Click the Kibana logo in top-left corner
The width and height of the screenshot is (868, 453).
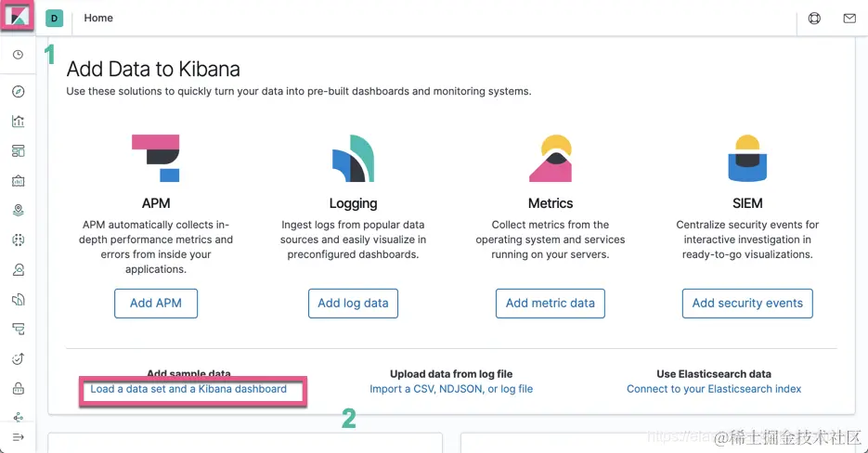pos(18,18)
